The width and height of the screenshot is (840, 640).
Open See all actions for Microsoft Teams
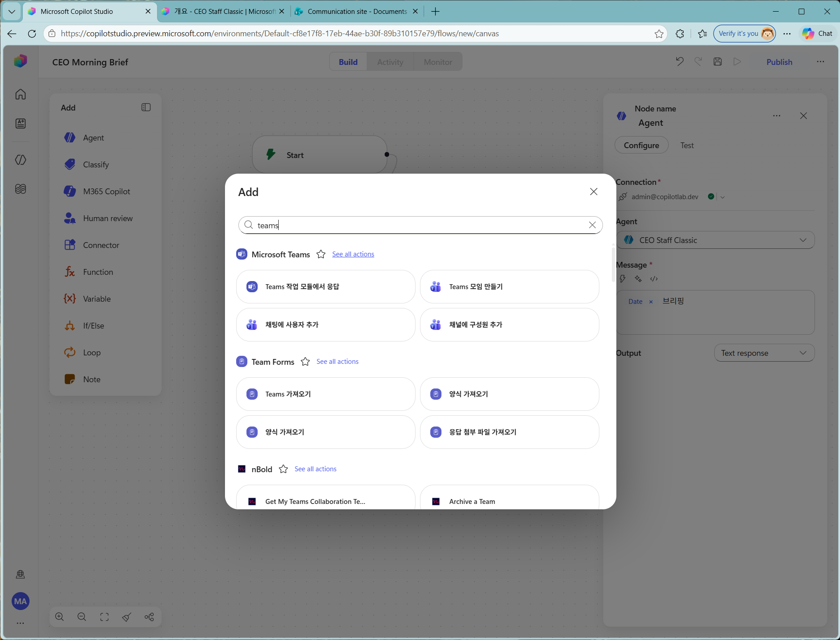[x=353, y=254]
